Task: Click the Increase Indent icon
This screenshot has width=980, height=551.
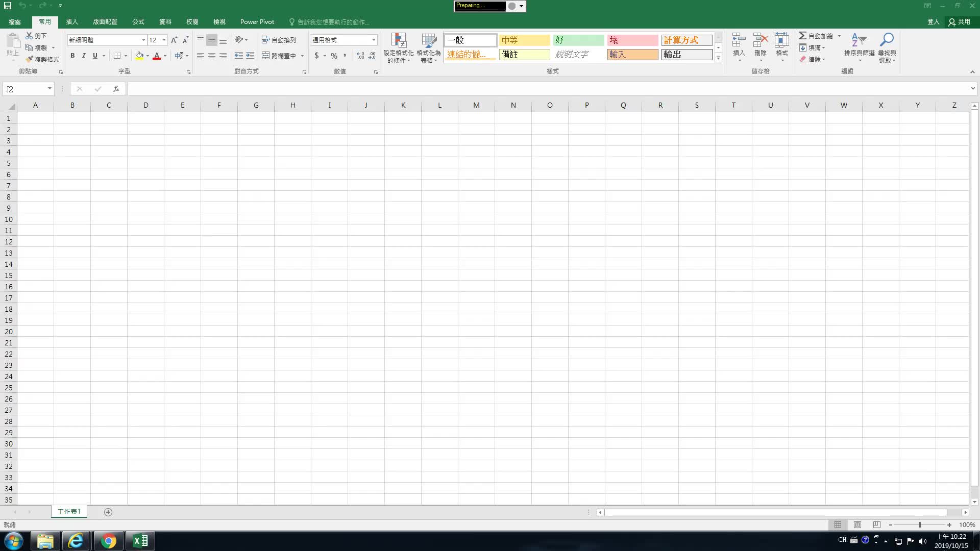Action: (250, 56)
